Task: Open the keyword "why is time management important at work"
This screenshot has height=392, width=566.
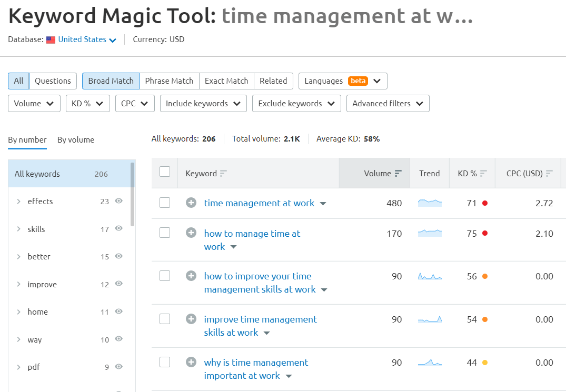Action: 256,363
